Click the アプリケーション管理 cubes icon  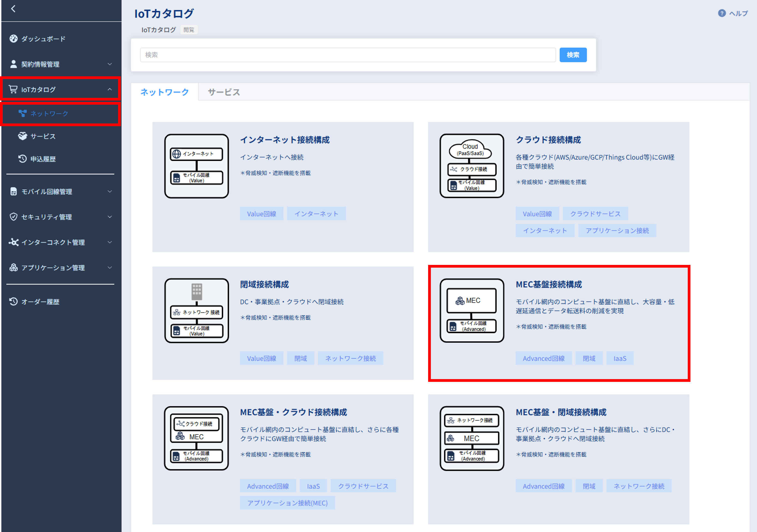(14, 268)
